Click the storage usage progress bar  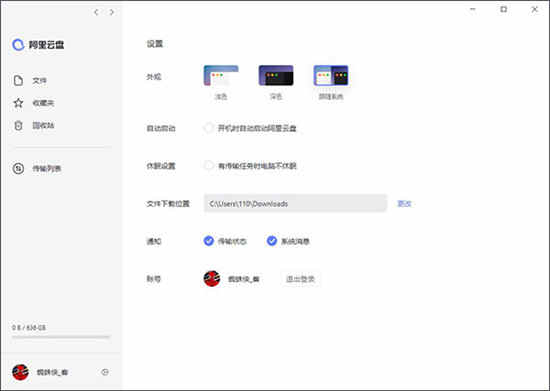[x=61, y=337]
